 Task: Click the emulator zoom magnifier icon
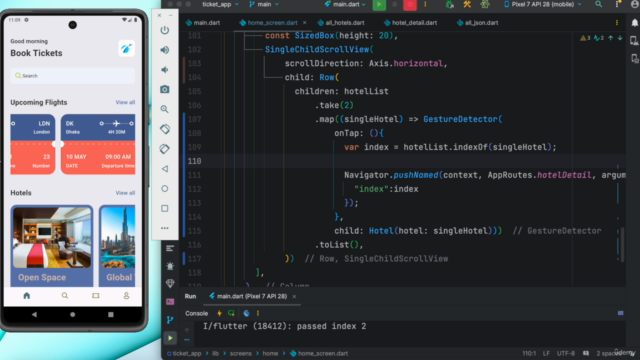coord(164,109)
